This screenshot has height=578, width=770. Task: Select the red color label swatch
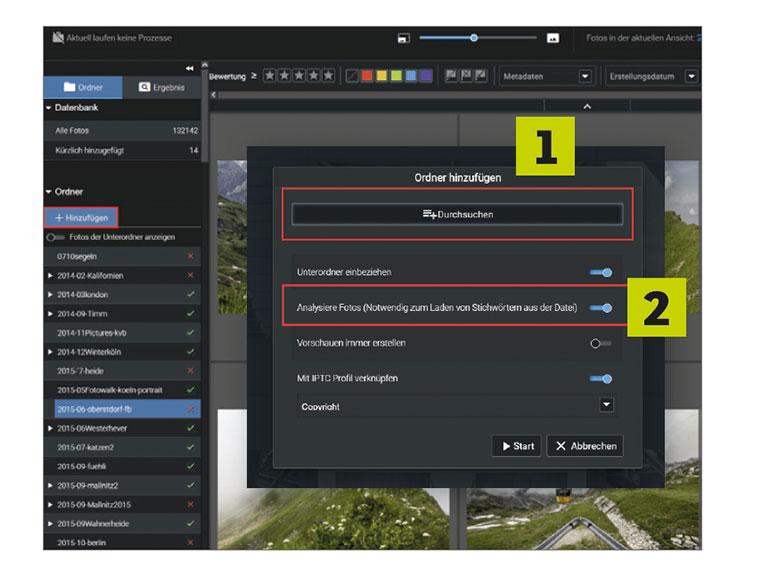367,76
